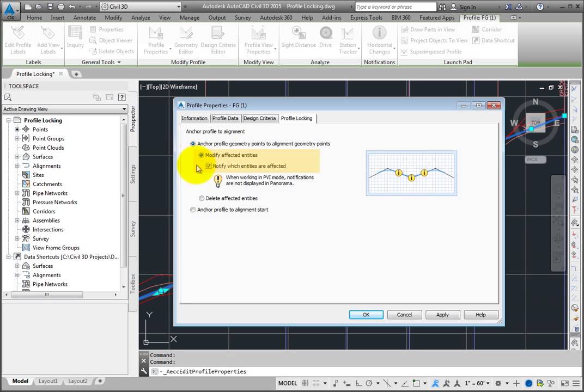Collapse the Data Shortcuts node
This screenshot has height=392, width=584.
(x=8, y=257)
